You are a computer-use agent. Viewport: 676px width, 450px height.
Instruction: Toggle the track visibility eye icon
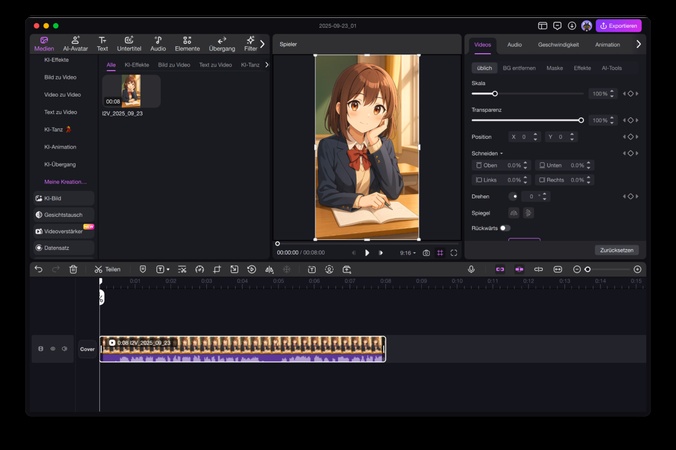[53, 349]
